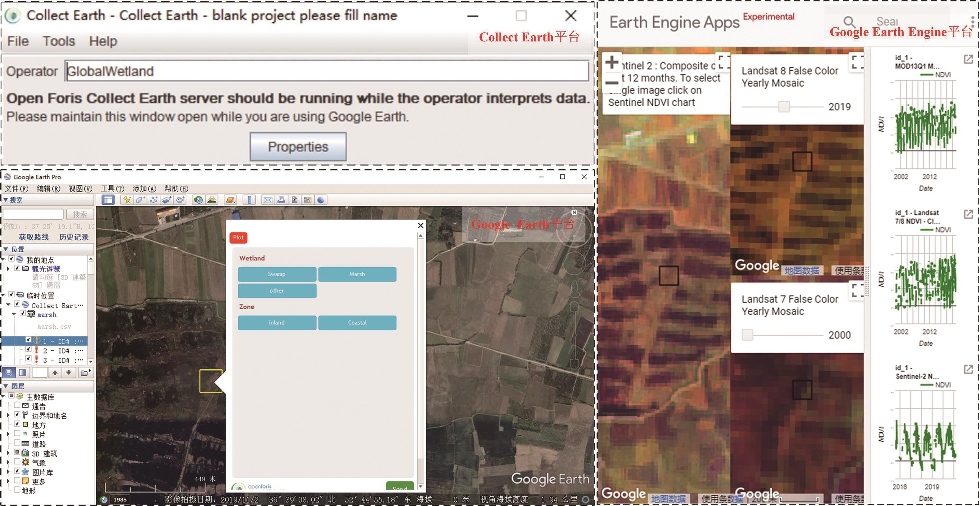Viewport: 980px width, 506px height.
Task: Uncheck the 觀光游覽 folder checkbox
Action: (x=17, y=268)
